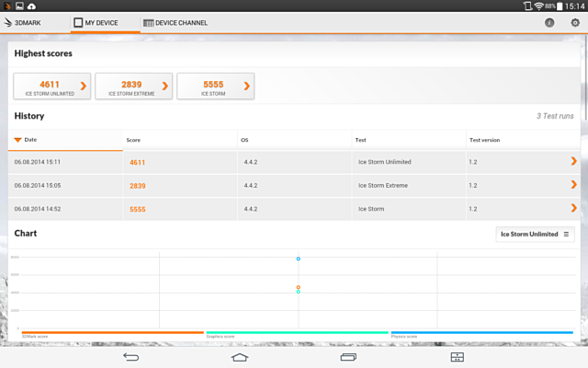The height and width of the screenshot is (368, 588).
Task: Tap the image notification icon in status bar
Action: (x=19, y=6)
